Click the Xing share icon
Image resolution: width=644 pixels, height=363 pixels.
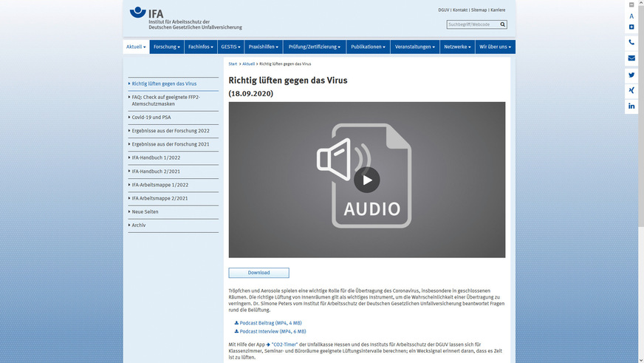631,90
